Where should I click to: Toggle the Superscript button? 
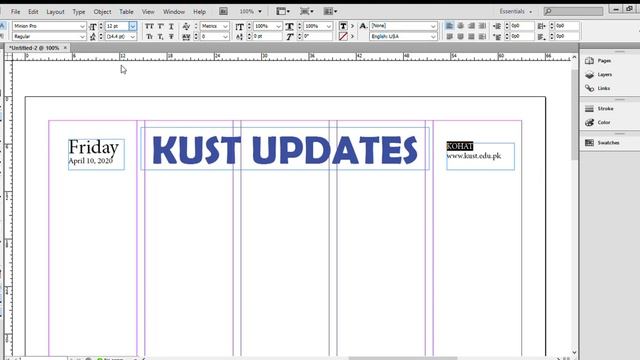point(161,26)
